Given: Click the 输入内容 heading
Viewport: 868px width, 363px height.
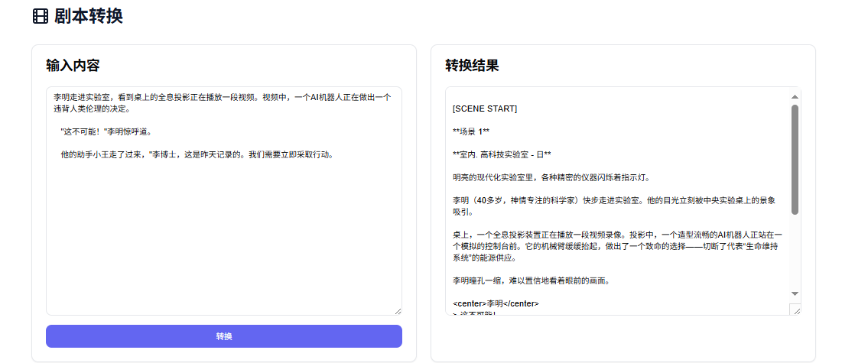Looking at the screenshot, I should [x=73, y=66].
